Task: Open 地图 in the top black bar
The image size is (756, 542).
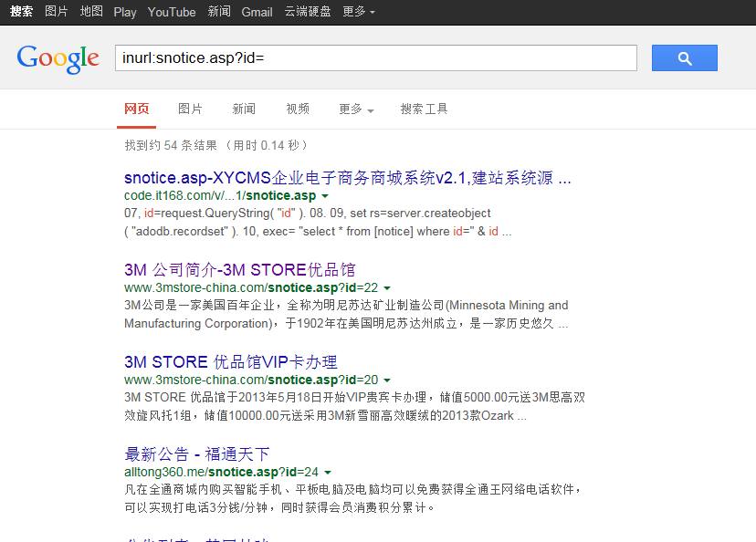Action: pos(91,12)
